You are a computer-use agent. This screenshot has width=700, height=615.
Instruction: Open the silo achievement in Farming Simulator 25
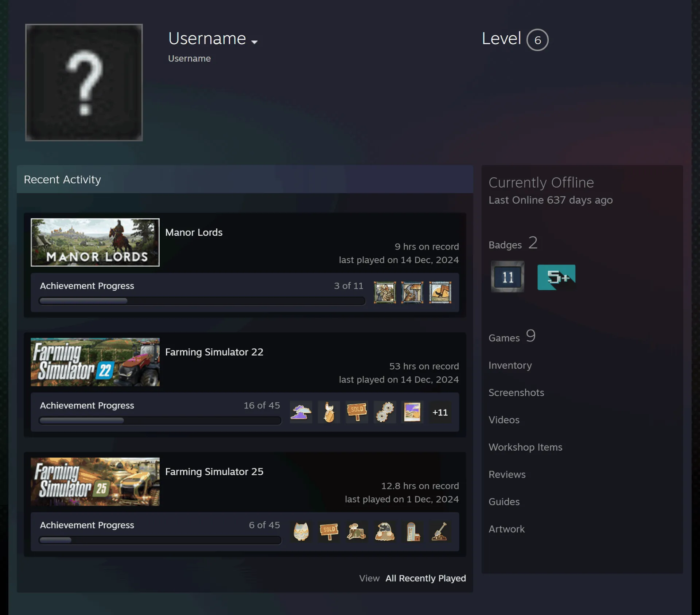[412, 532]
